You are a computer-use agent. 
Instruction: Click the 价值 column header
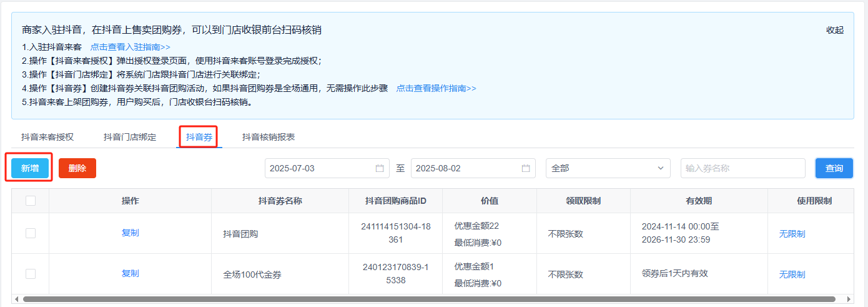490,201
